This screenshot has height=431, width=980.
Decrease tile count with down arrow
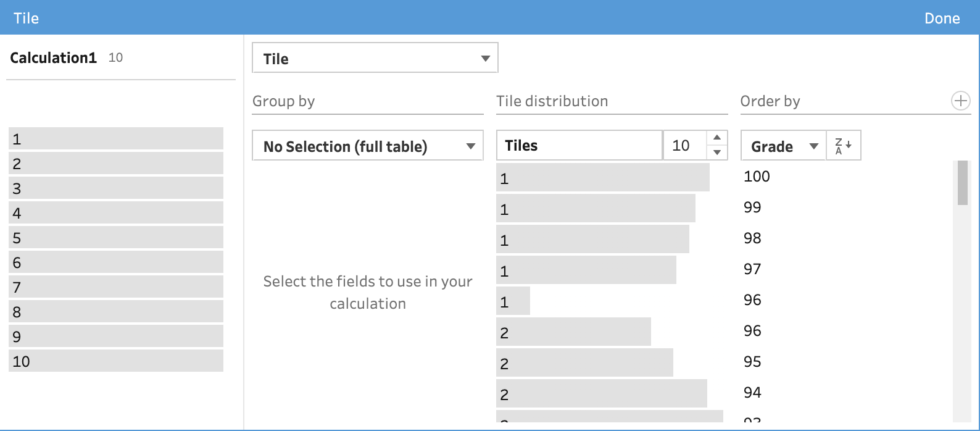717,153
